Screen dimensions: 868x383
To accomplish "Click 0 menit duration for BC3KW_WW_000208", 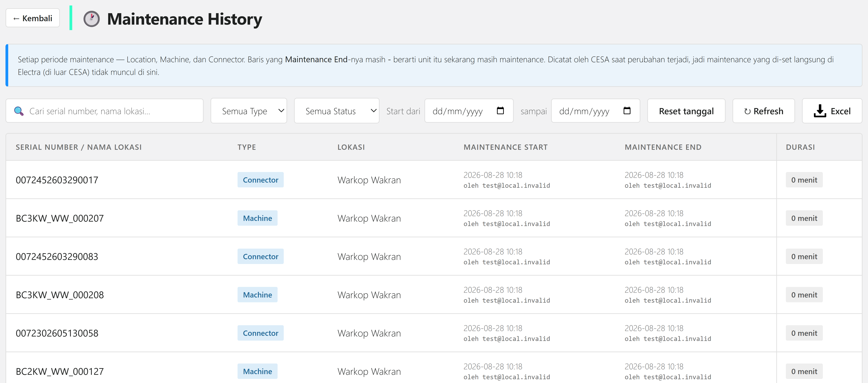I will tap(804, 295).
